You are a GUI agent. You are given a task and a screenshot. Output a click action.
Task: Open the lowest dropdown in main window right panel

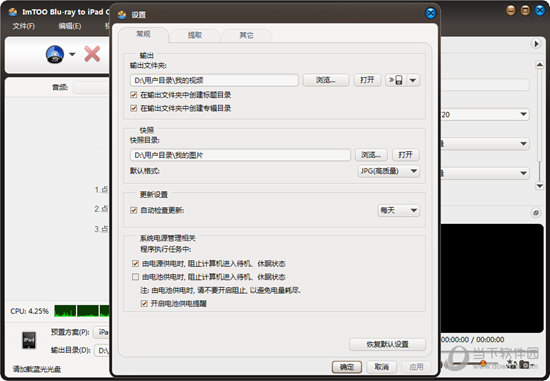[x=485, y=173]
